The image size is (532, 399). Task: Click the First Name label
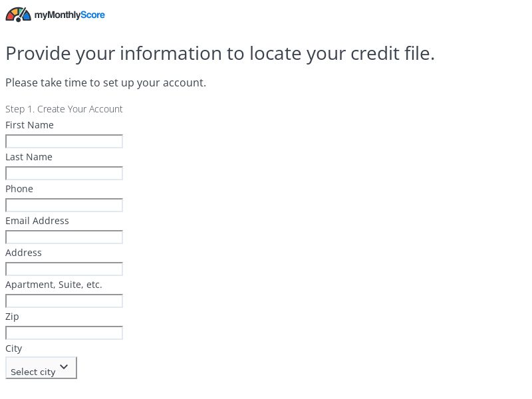(x=29, y=125)
